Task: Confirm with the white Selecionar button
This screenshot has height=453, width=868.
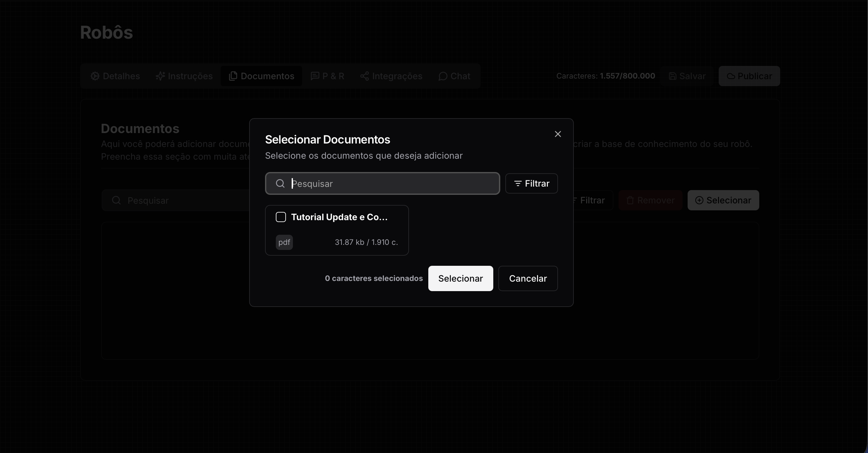Action: [460, 278]
